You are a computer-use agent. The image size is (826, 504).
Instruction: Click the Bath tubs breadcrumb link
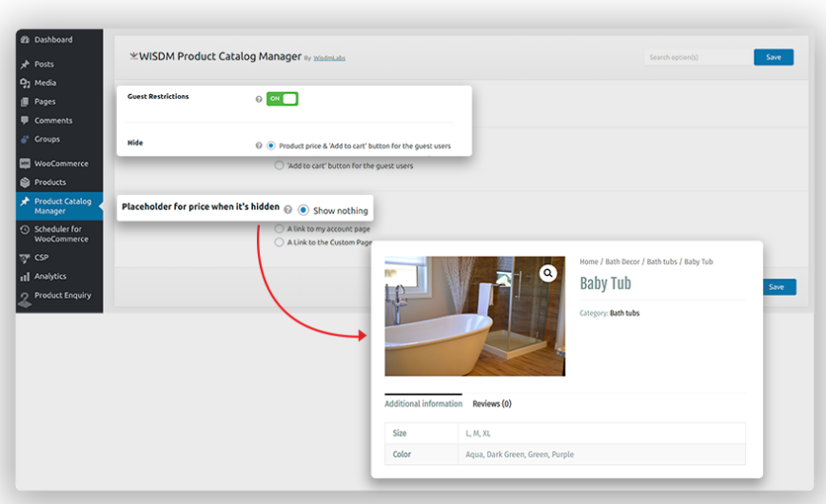pos(661,262)
